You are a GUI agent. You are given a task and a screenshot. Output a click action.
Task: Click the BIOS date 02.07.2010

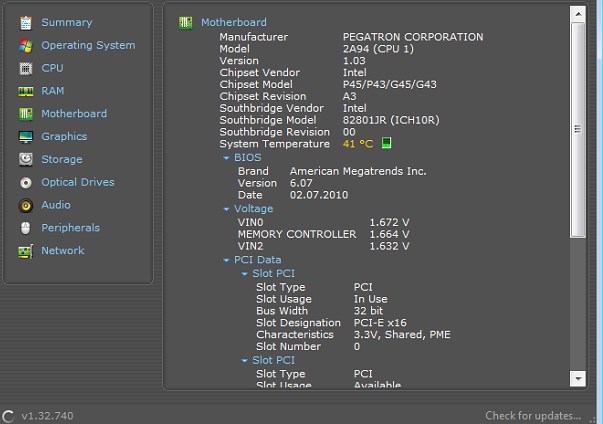click(319, 195)
